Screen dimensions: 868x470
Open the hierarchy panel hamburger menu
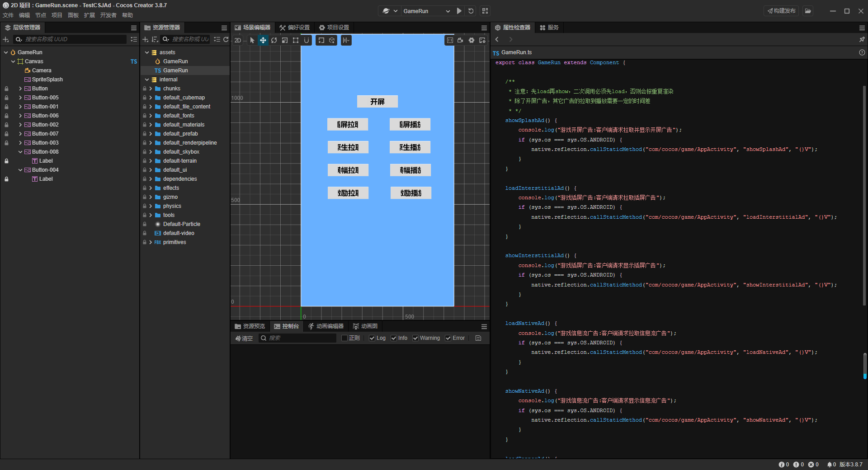click(x=134, y=28)
